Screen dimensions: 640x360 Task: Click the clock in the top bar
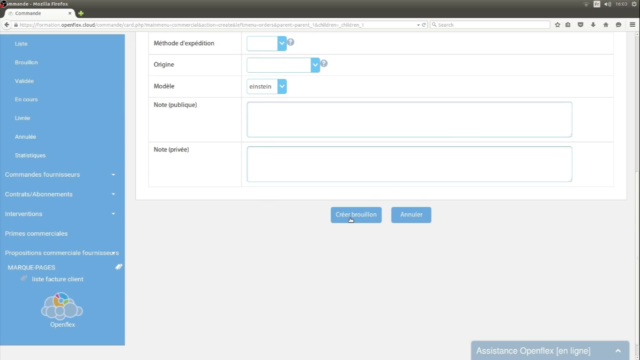click(621, 4)
